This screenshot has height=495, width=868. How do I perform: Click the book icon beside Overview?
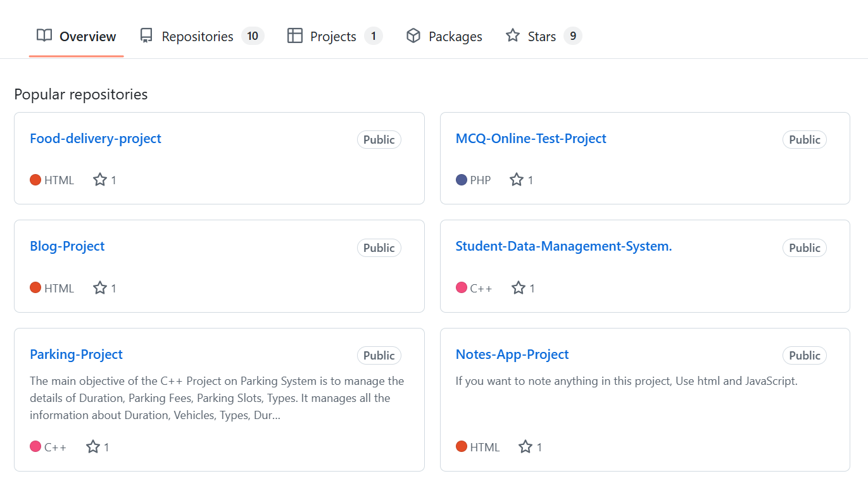pos(44,36)
